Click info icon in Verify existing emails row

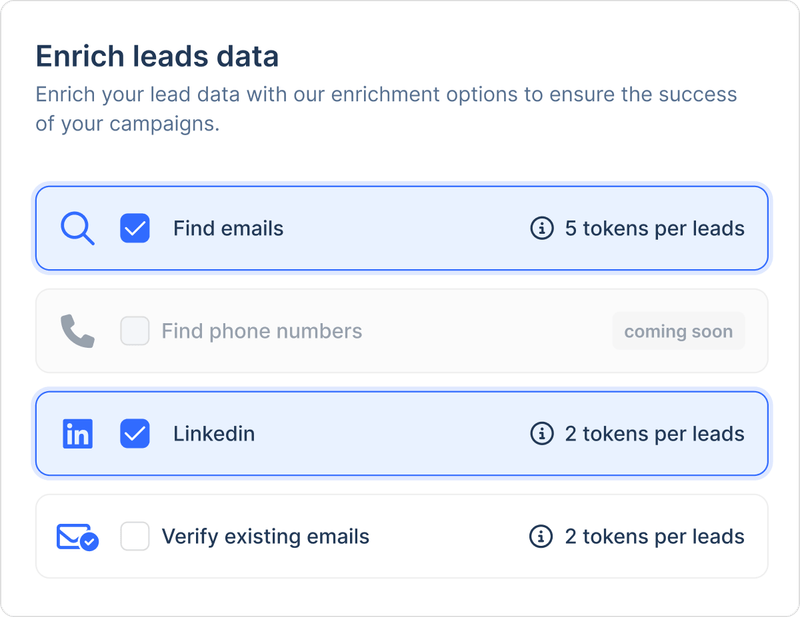click(541, 537)
